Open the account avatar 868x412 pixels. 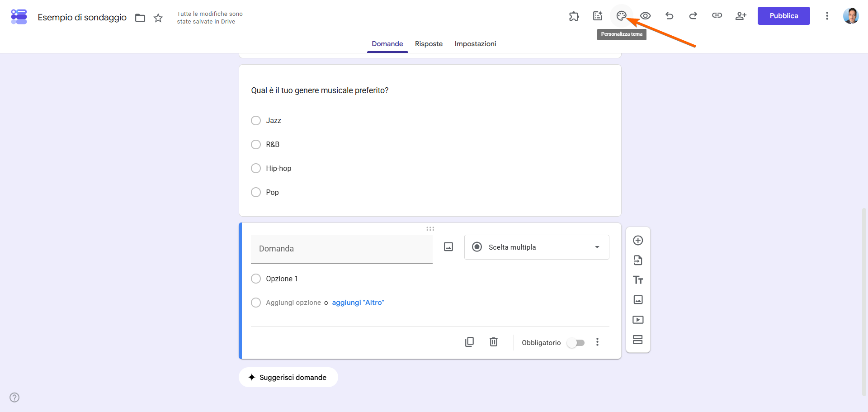(x=851, y=16)
